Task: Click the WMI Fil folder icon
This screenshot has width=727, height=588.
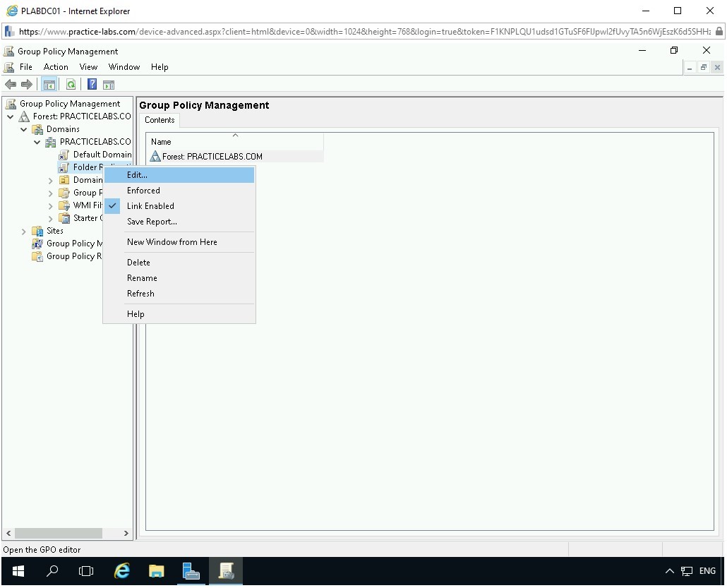Action: 64,205
